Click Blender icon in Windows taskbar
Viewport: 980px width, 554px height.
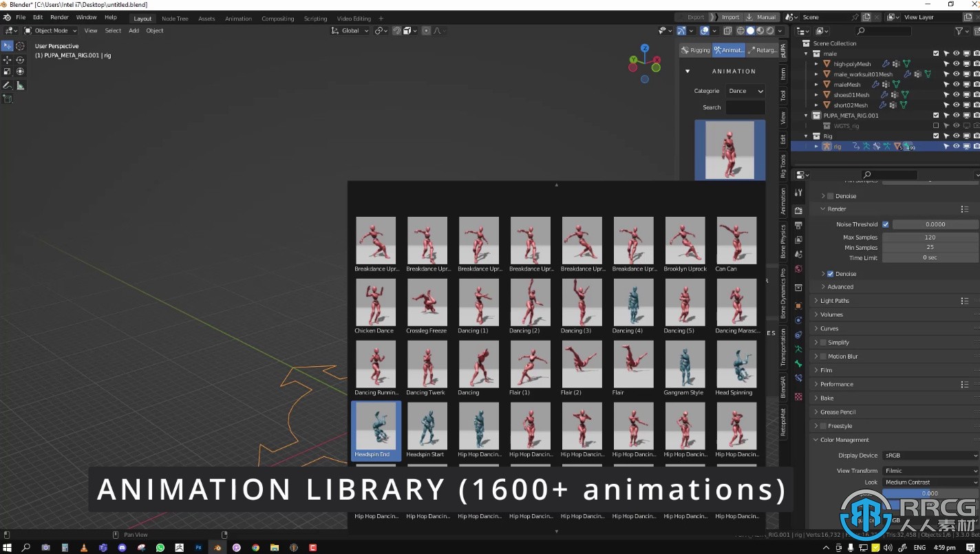217,548
